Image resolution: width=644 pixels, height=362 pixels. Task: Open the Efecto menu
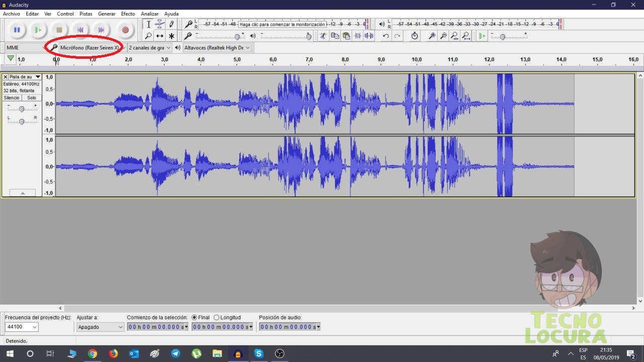click(128, 14)
